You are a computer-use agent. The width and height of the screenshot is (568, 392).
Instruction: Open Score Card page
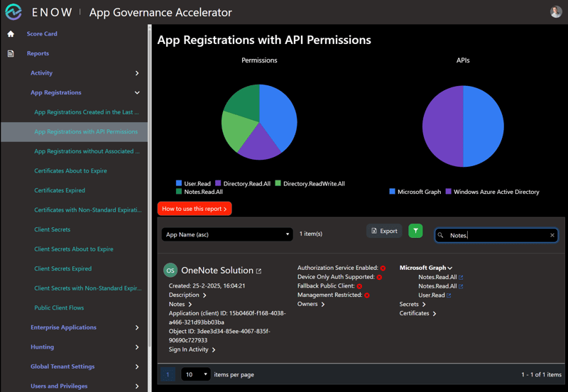(x=42, y=33)
